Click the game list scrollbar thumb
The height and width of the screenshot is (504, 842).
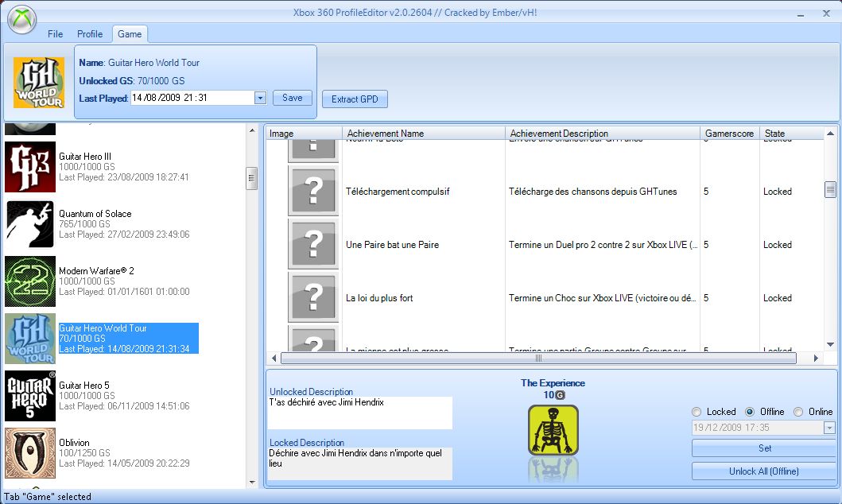tap(252, 178)
